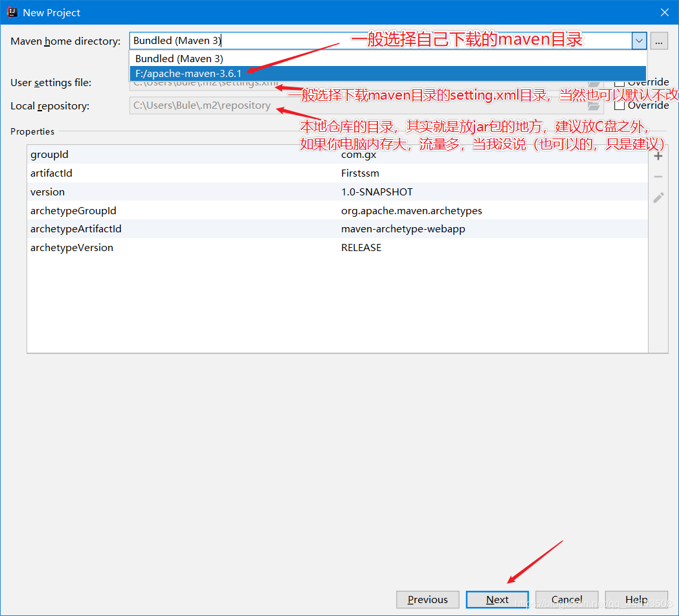Click the IntelliJ IDEA logo in title bar

click(x=12, y=12)
